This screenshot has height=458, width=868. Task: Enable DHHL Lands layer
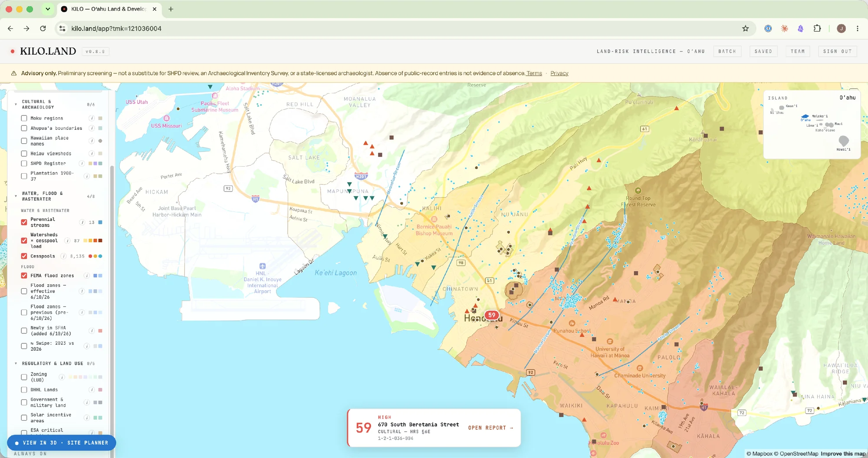point(24,390)
